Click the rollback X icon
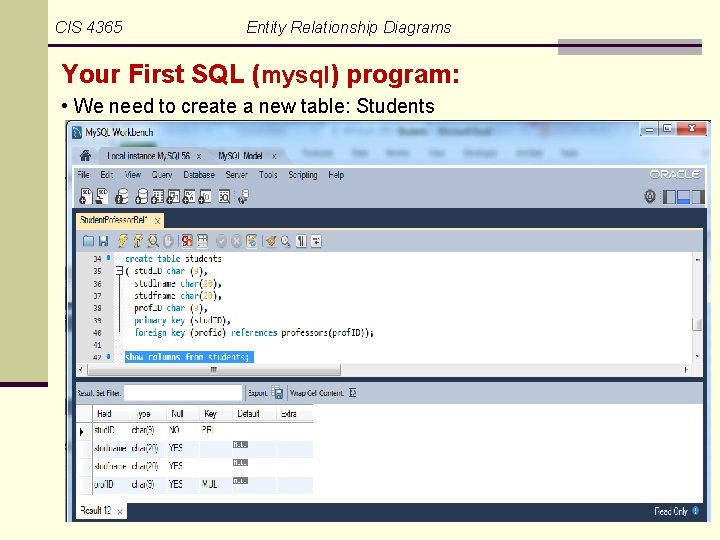 (236, 241)
